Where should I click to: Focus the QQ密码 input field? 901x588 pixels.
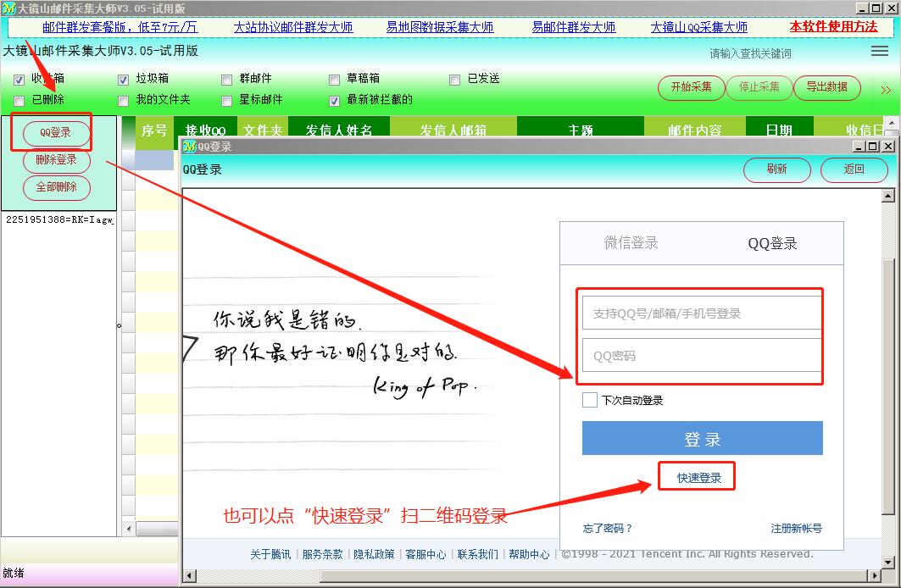coord(702,356)
